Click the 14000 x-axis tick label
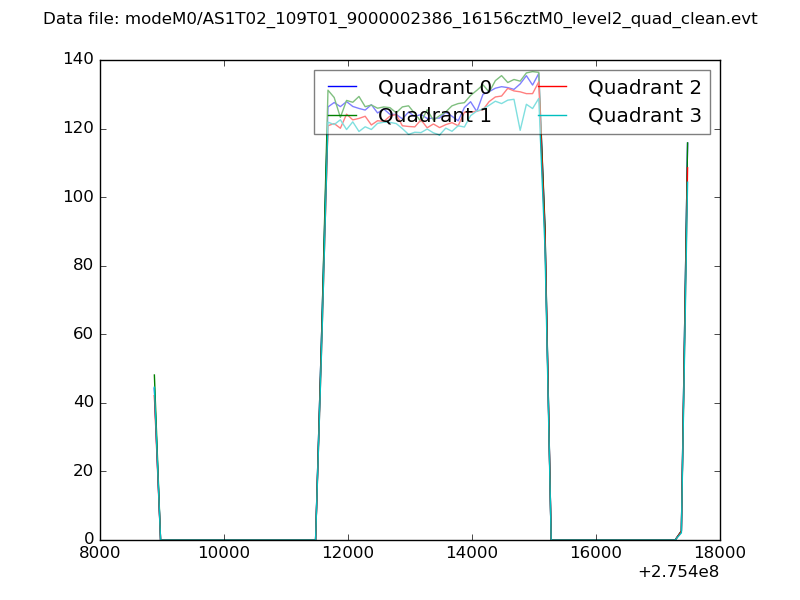The image size is (800, 600). tap(472, 553)
